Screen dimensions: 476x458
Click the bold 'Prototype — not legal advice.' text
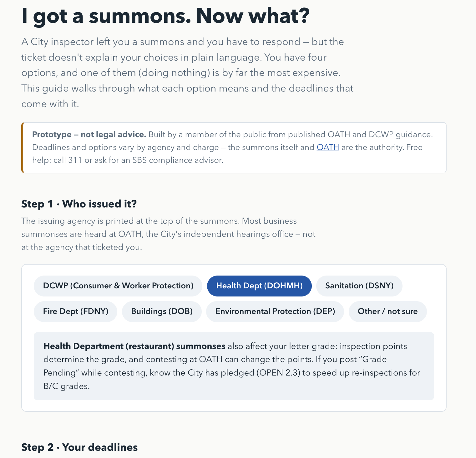[89, 135]
